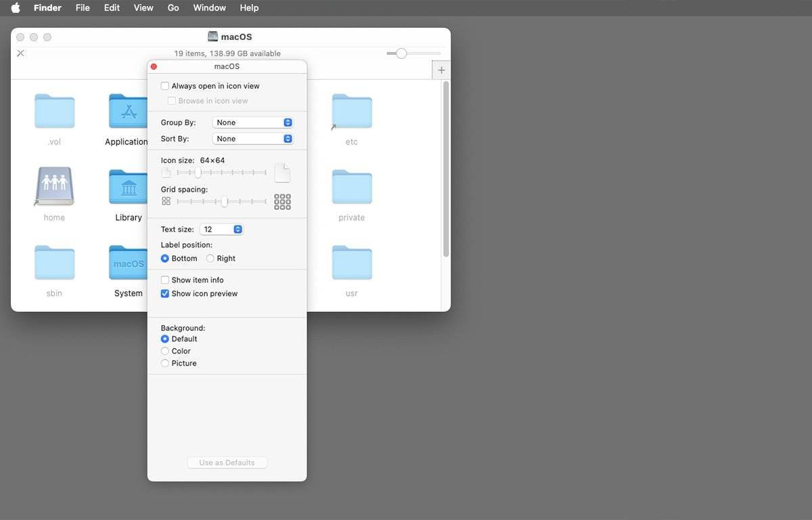Image resolution: width=812 pixels, height=520 pixels.
Task: Uncheck Show icon preview
Action: [165, 294]
